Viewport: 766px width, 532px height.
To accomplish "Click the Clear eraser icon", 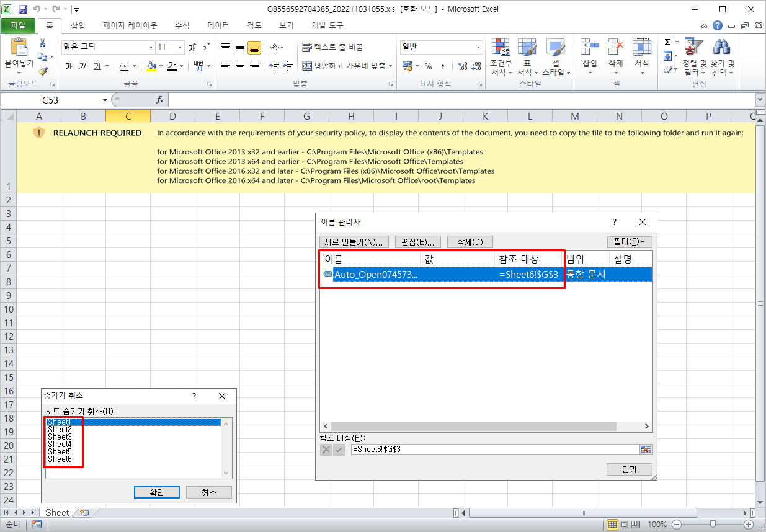I will [668, 69].
